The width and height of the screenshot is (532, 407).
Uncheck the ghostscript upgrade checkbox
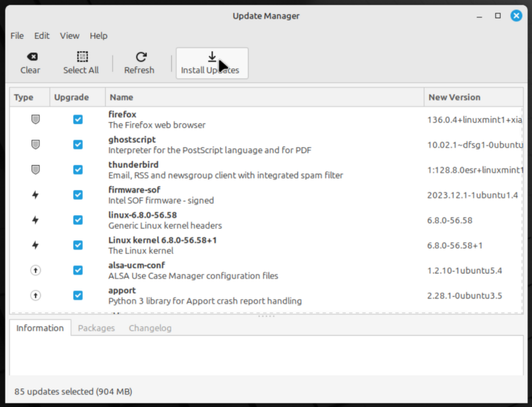77,144
